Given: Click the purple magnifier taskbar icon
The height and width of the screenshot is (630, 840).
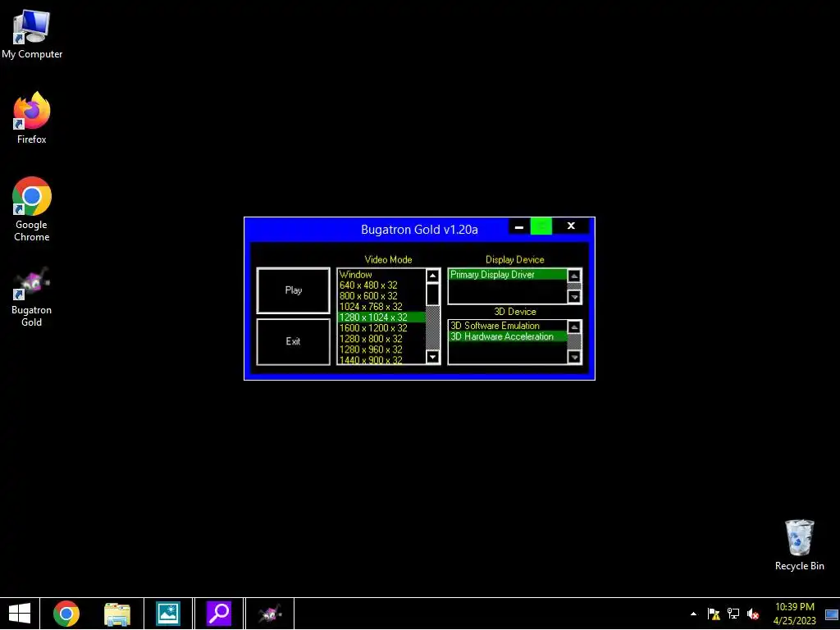Looking at the screenshot, I should click(218, 614).
